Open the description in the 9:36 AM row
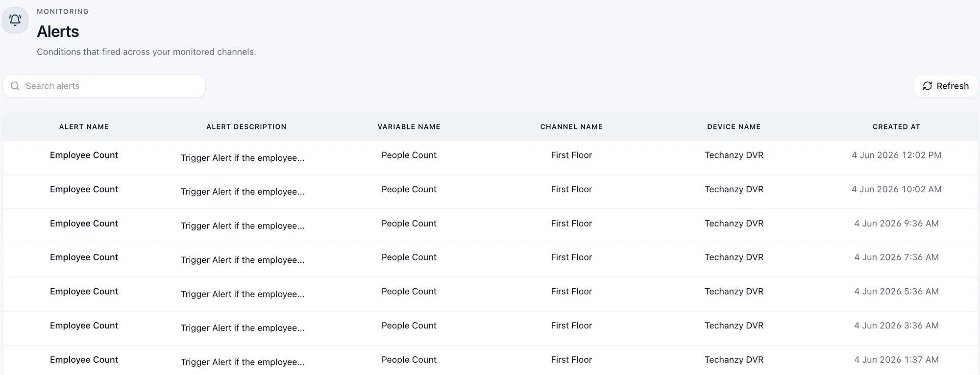This screenshot has width=980, height=375. 243,226
